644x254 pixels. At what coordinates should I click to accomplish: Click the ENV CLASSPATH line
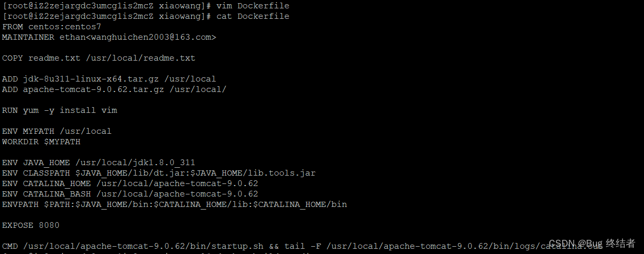159,173
